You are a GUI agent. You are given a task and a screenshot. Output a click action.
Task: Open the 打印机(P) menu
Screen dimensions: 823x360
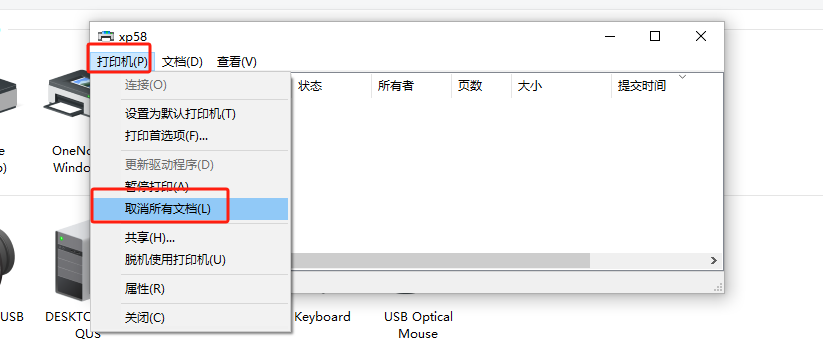[122, 62]
